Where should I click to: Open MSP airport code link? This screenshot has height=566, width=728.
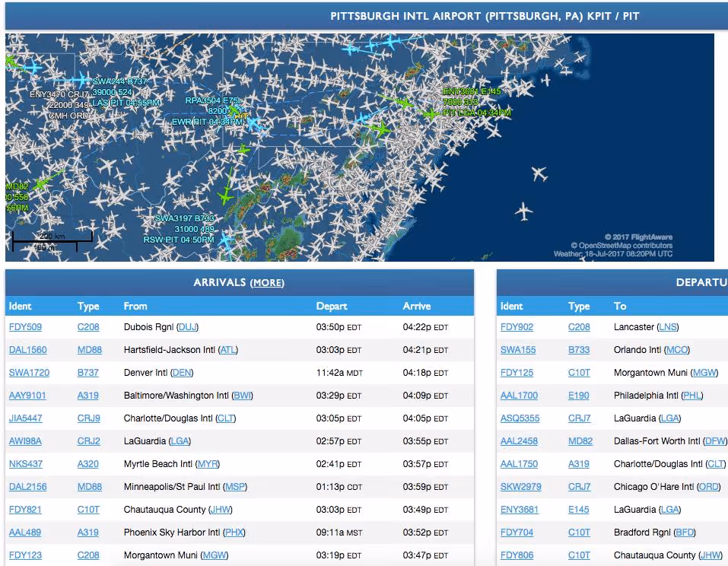235,486
